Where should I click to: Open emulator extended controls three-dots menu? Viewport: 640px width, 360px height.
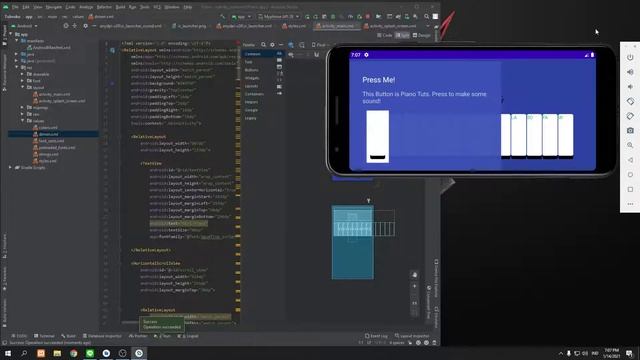click(630, 204)
